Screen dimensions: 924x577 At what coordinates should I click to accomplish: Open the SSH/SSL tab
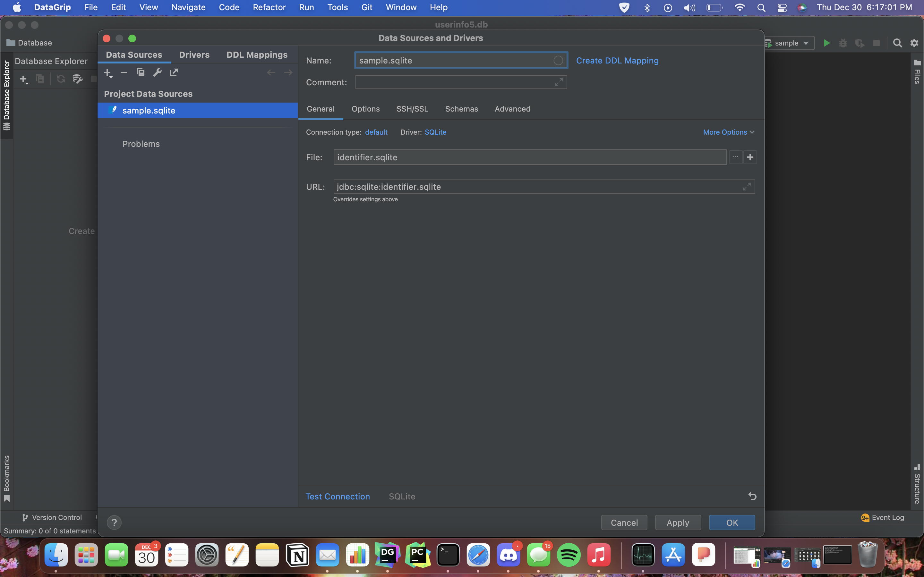pos(412,109)
